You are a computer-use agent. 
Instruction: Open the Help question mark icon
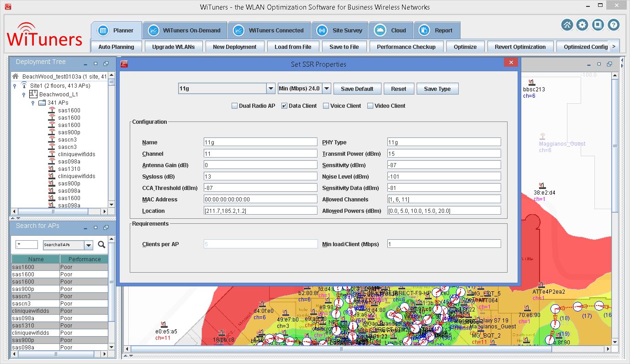pos(614,25)
